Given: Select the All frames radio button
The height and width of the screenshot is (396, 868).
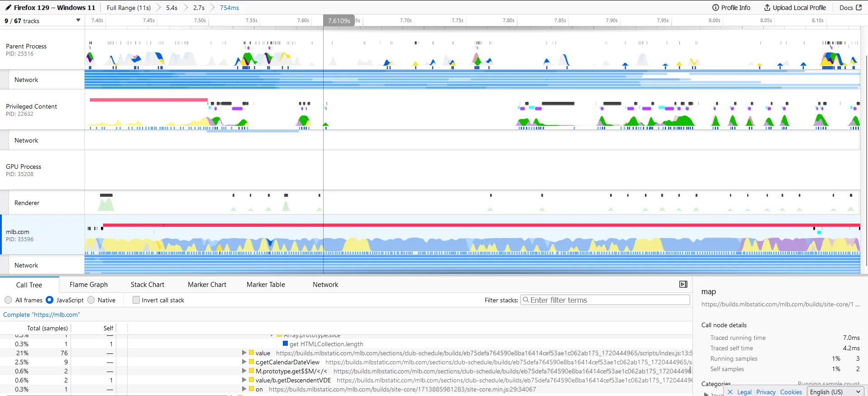Looking at the screenshot, I should 8,300.
